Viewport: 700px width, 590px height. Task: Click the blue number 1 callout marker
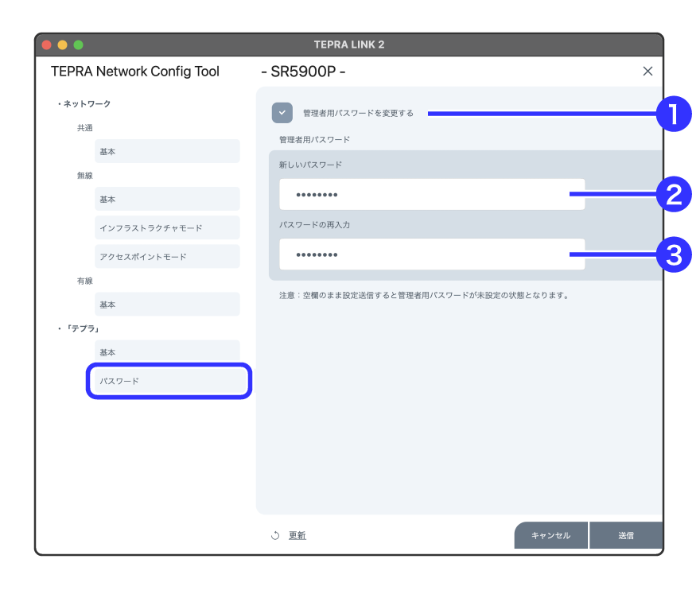tap(673, 114)
